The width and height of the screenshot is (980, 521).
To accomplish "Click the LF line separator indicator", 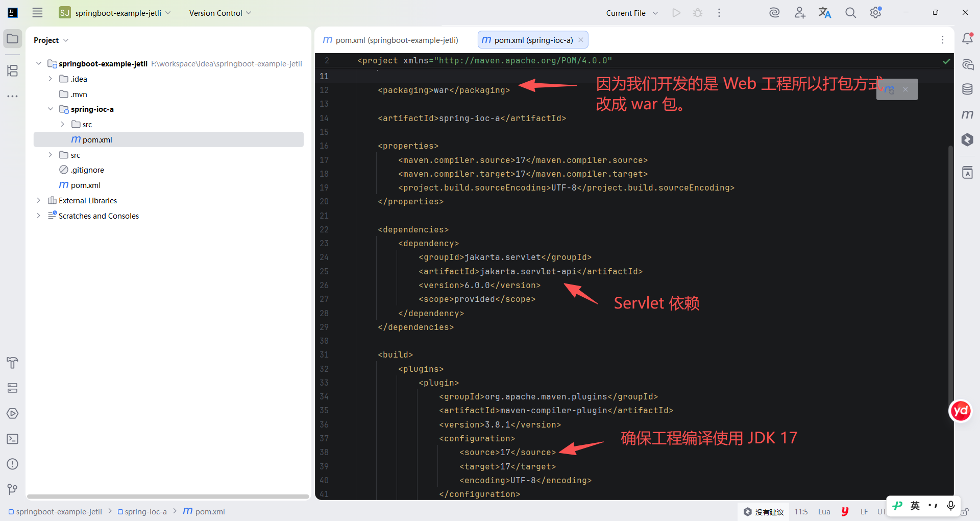I will click(864, 511).
